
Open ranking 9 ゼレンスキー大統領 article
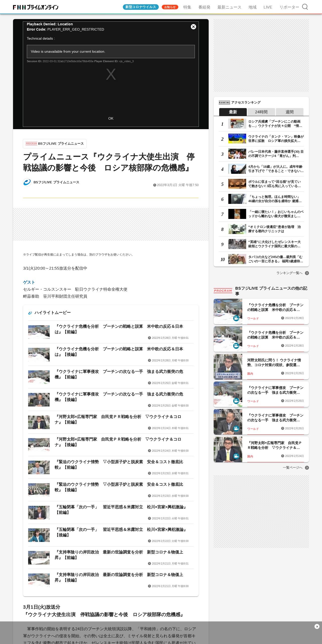click(x=261, y=244)
